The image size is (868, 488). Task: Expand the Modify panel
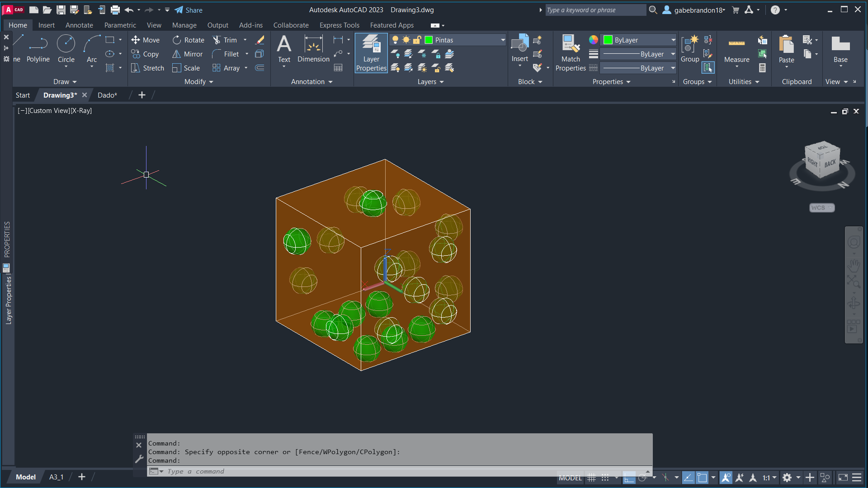pyautogui.click(x=198, y=82)
